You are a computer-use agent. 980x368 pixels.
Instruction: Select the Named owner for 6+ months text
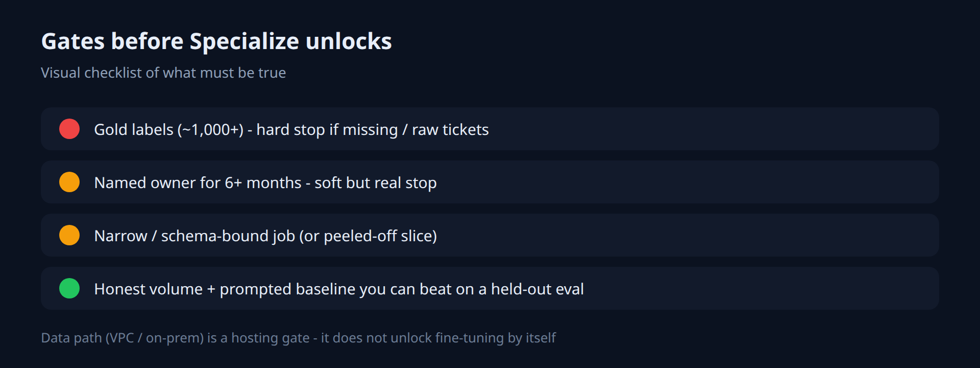tap(265, 183)
